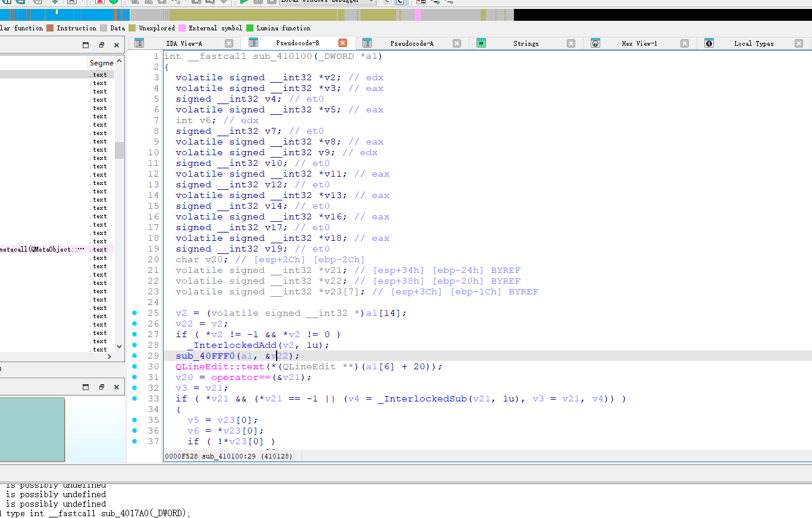Toggle breakpoint dot on line 25

[134, 313]
